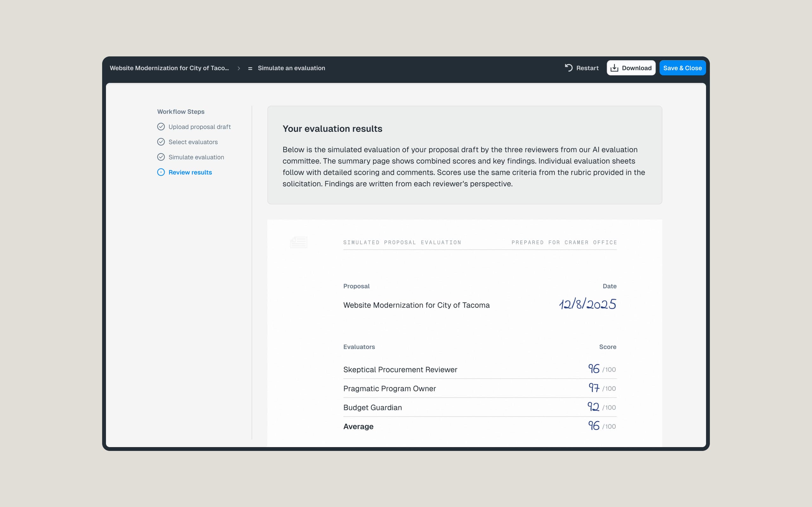
Task: Go to Select evaluators step
Action: point(193,142)
